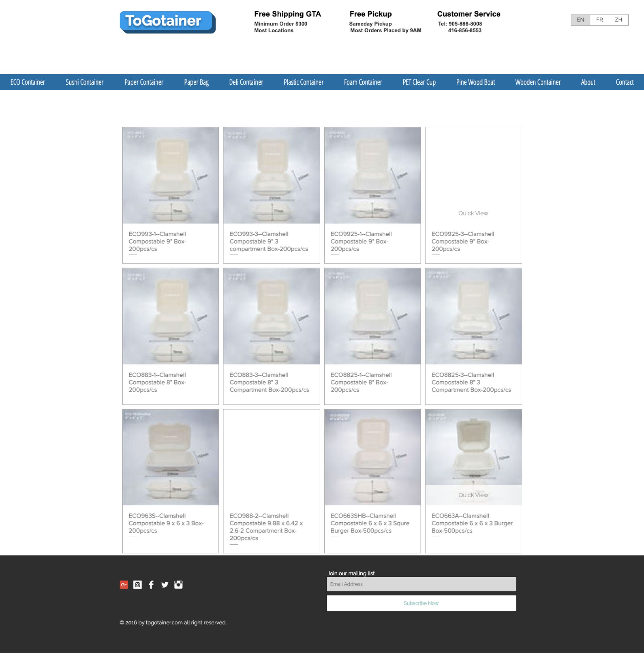
Task: Visit the Facebook page icon
Action: (151, 585)
